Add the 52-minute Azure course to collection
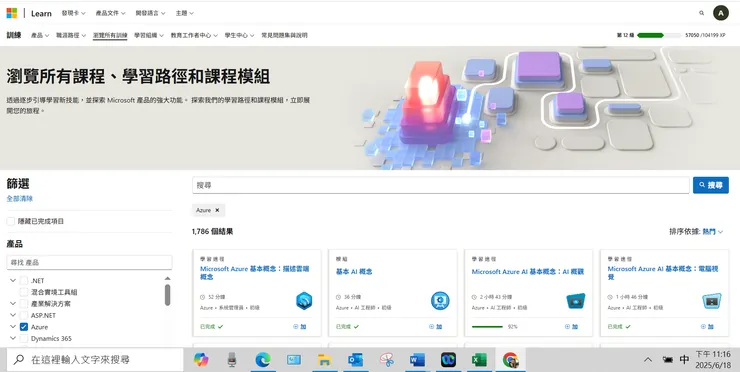This screenshot has width=740, height=372. pos(300,326)
